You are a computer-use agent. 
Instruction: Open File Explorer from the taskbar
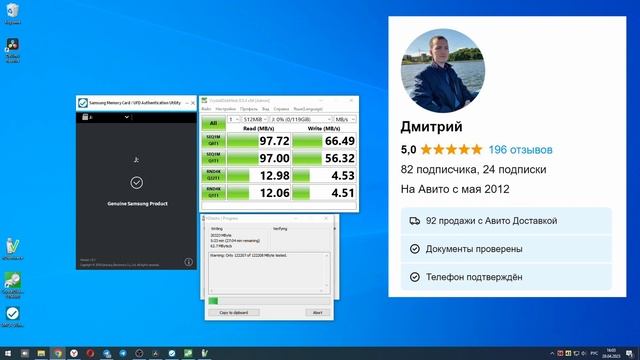pyautogui.click(x=41, y=353)
